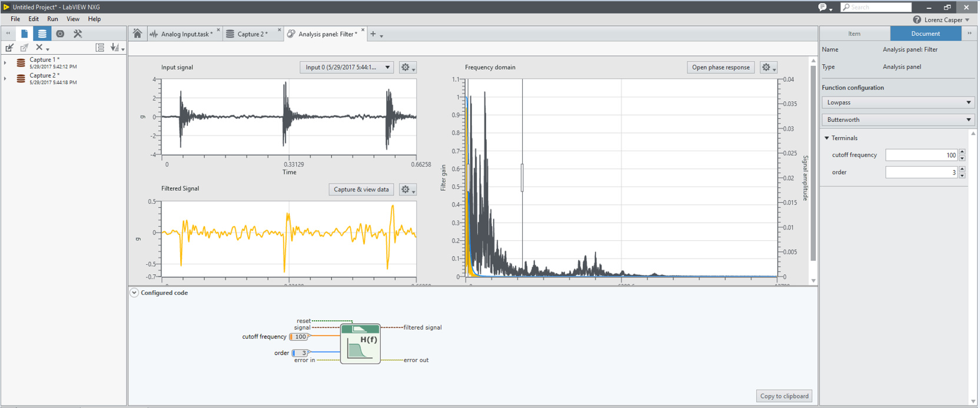Image resolution: width=980 pixels, height=408 pixels.
Task: Collapse the Configured code section
Action: [x=134, y=293]
